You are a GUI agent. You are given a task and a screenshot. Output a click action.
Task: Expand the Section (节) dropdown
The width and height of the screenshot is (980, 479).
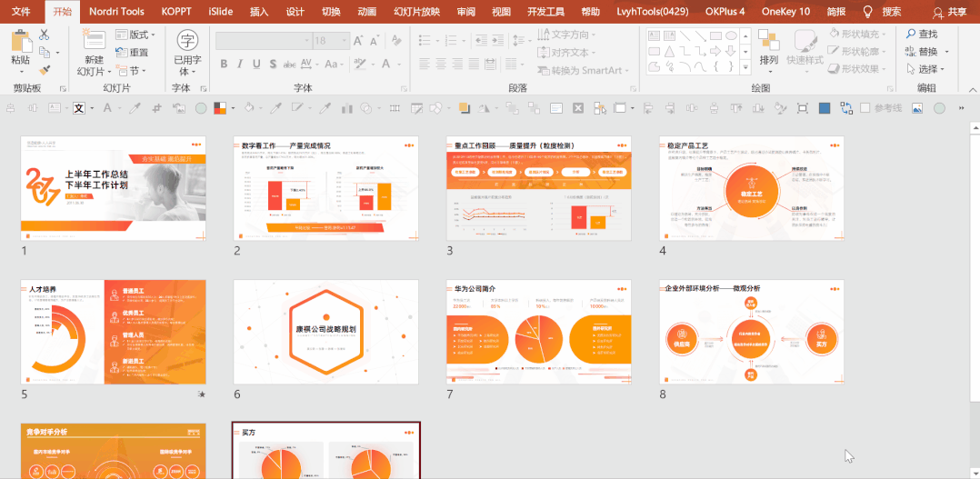(135, 70)
